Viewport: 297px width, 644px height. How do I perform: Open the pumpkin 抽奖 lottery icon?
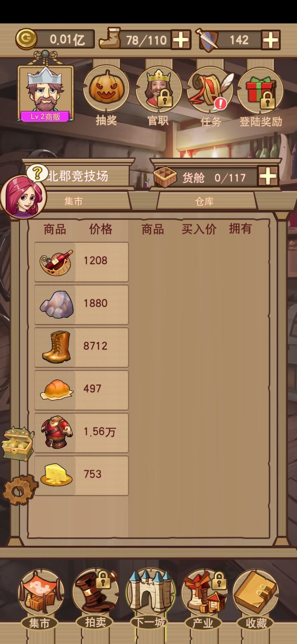(106, 89)
